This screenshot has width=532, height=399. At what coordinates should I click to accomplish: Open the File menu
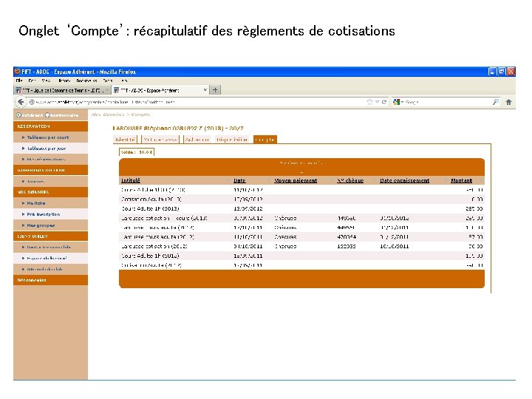pyautogui.click(x=19, y=81)
